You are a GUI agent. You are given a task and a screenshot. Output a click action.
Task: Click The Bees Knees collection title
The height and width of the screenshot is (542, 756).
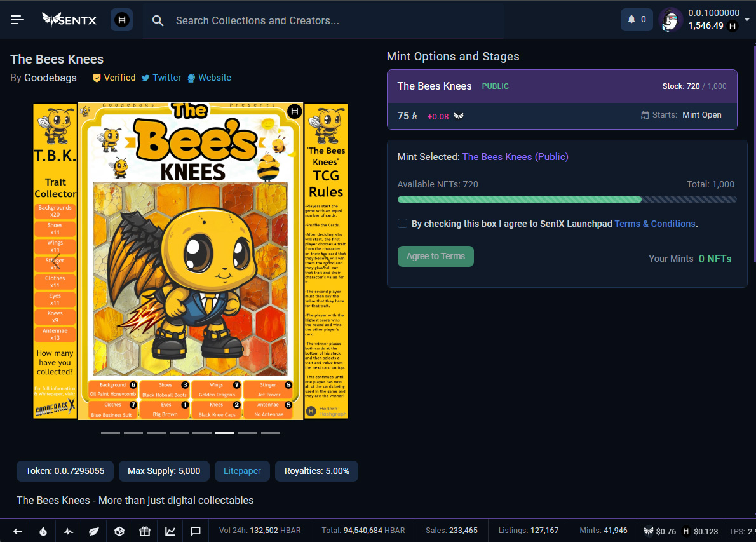[x=57, y=59]
